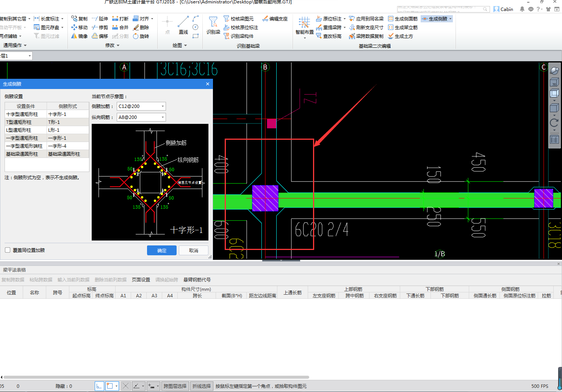Select the arc drawing tool icon

click(x=196, y=19)
